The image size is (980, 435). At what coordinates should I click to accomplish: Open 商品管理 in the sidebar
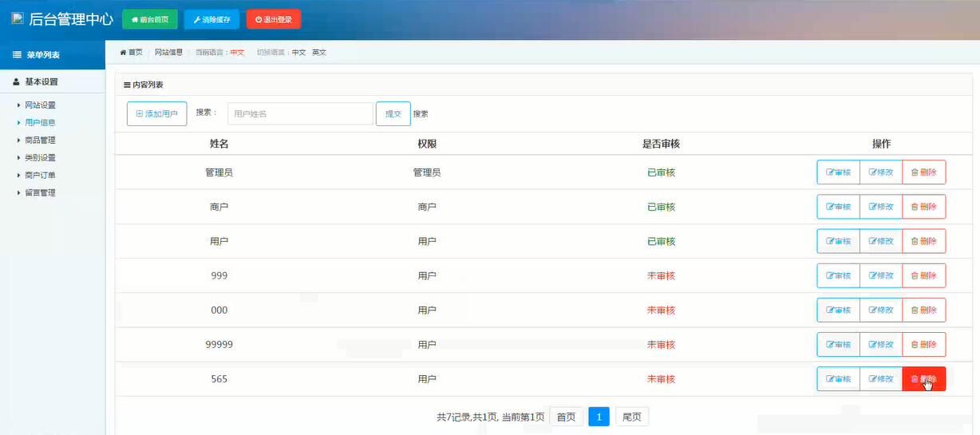pos(40,140)
